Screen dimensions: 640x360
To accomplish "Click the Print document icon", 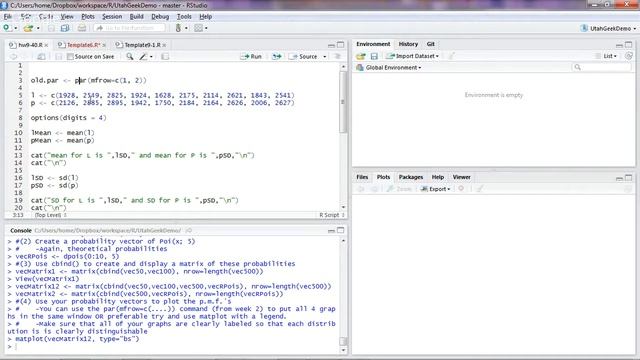I will tap(82, 28).
